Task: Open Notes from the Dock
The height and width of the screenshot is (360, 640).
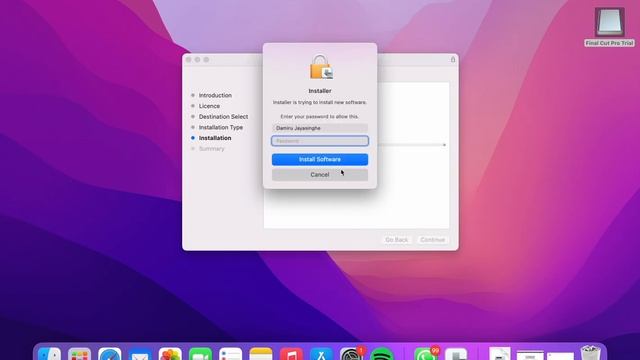Action: tap(261, 354)
